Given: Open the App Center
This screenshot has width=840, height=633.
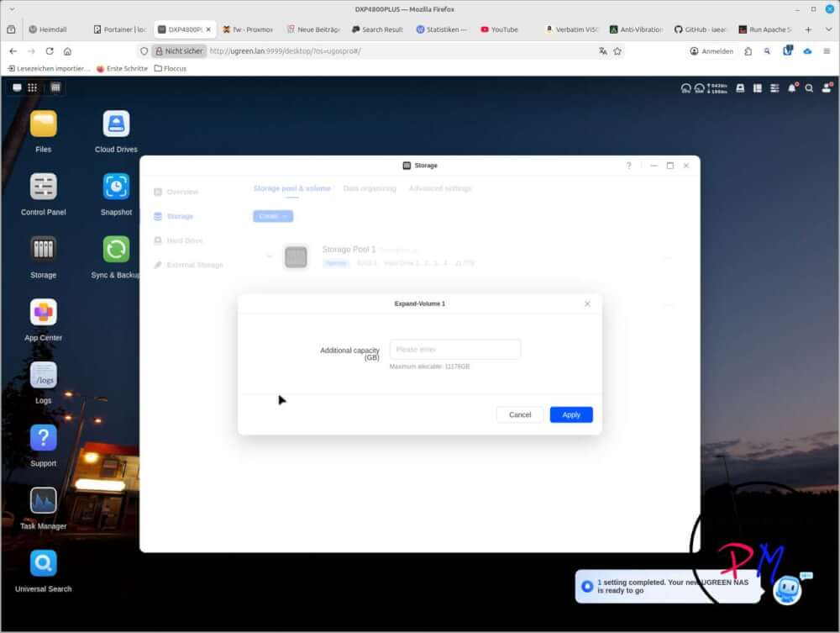Looking at the screenshot, I should click(43, 313).
